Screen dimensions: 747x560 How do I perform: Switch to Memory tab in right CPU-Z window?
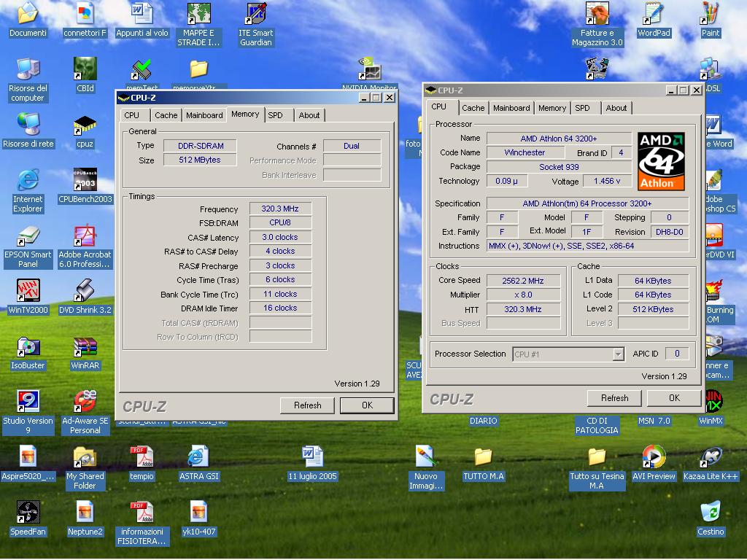tap(552, 108)
